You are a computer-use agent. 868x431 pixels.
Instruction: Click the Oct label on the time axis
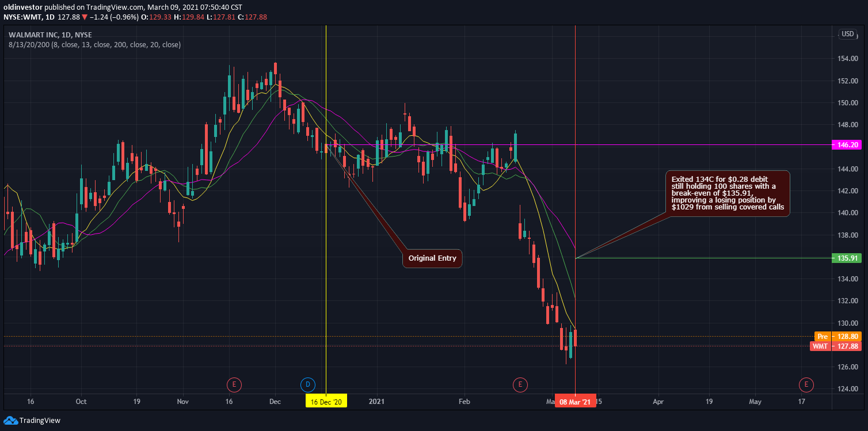click(81, 402)
